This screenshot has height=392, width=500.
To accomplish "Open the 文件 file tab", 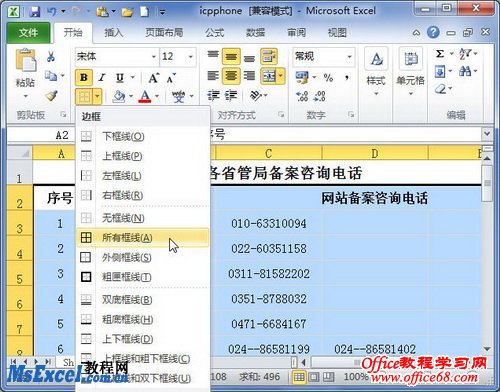I will coord(28,32).
